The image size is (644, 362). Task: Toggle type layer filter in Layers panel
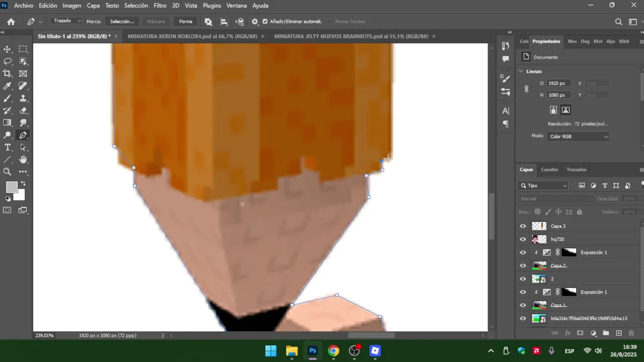click(x=605, y=186)
